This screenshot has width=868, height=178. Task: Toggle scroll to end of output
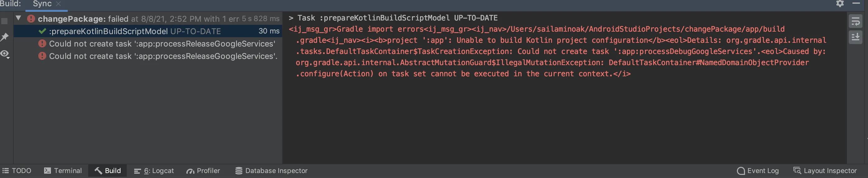[855, 37]
